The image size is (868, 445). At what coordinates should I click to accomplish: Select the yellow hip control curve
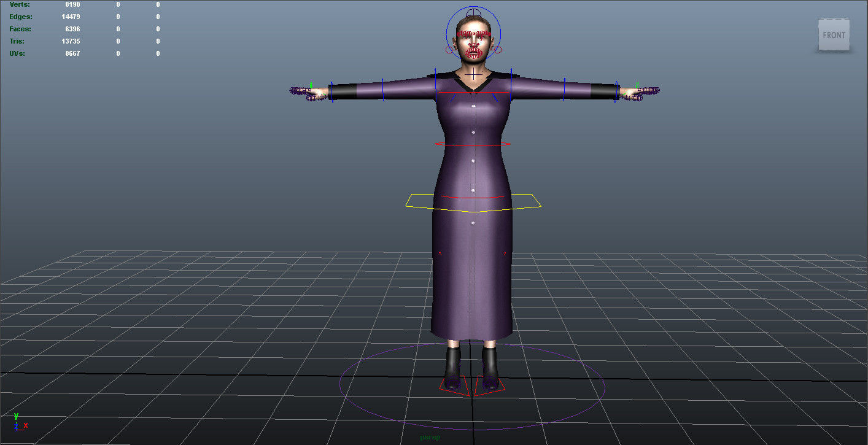tap(473, 203)
